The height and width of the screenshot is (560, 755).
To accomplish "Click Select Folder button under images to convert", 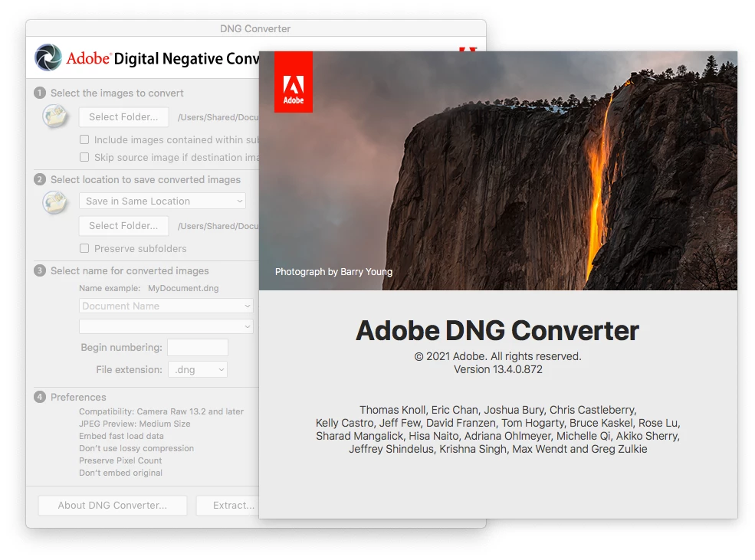I will 123,117.
